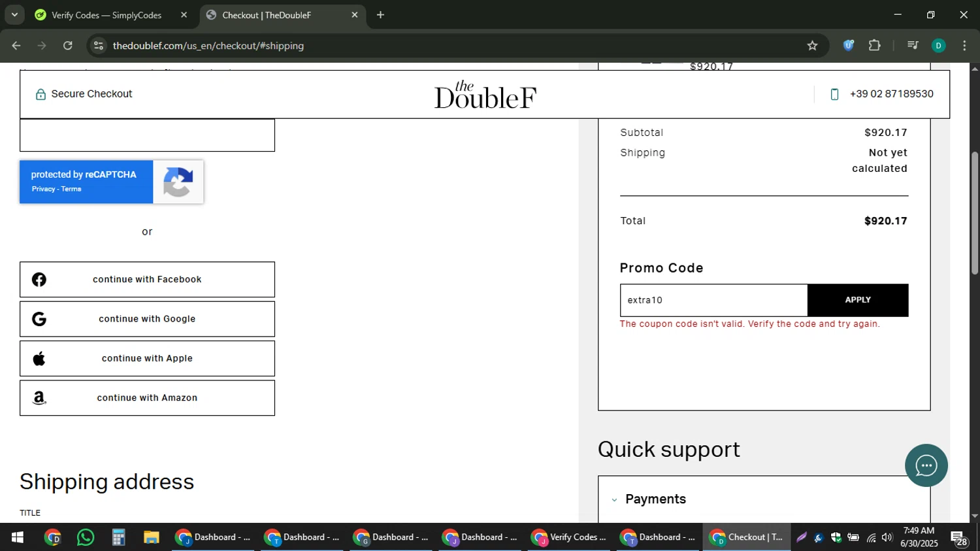
Task: Click the browser address bar URL
Action: (208, 46)
